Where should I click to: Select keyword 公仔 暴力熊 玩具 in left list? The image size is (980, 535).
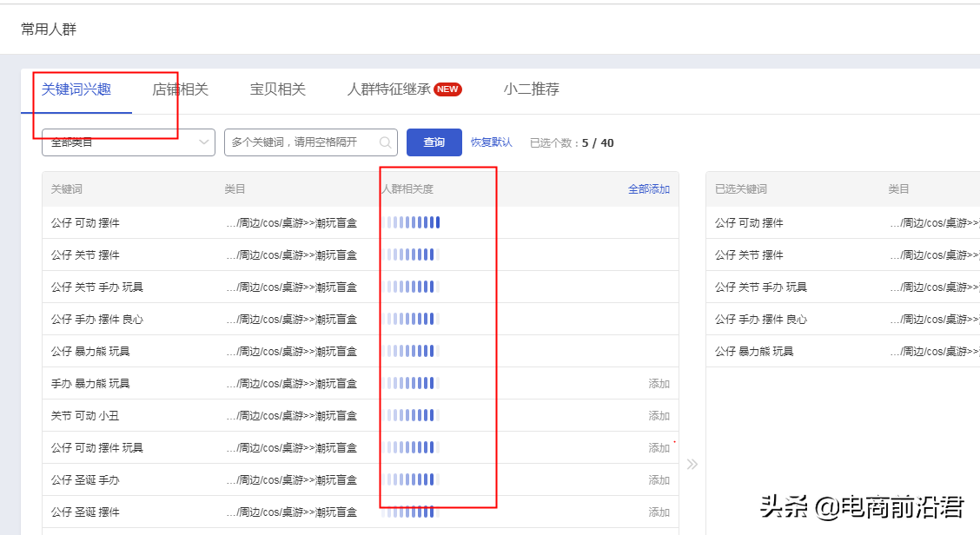pyautogui.click(x=361, y=351)
